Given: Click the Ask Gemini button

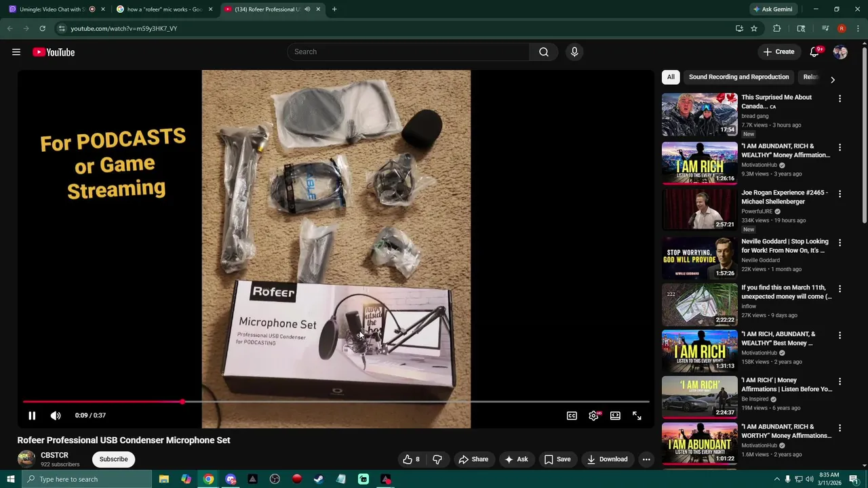Looking at the screenshot, I should pyautogui.click(x=772, y=9).
